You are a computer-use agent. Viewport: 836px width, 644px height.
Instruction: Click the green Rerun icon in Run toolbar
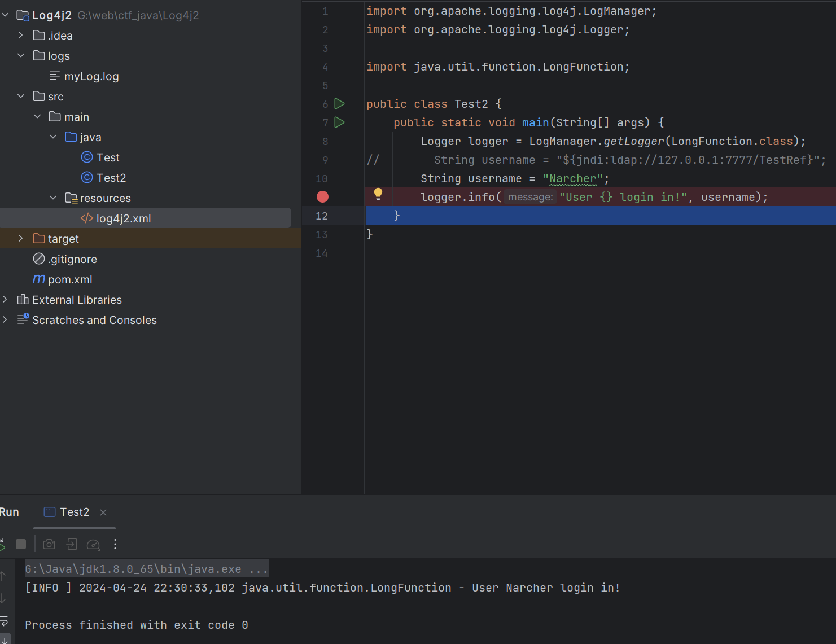[2, 544]
